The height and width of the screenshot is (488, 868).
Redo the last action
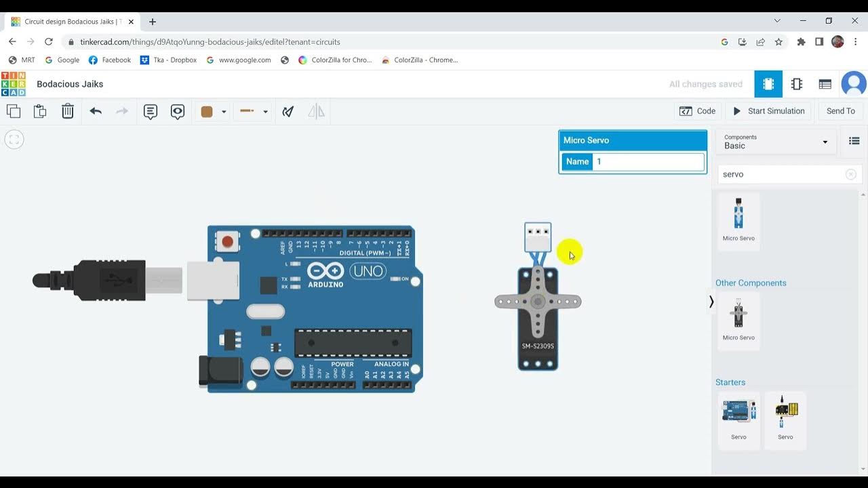[122, 111]
